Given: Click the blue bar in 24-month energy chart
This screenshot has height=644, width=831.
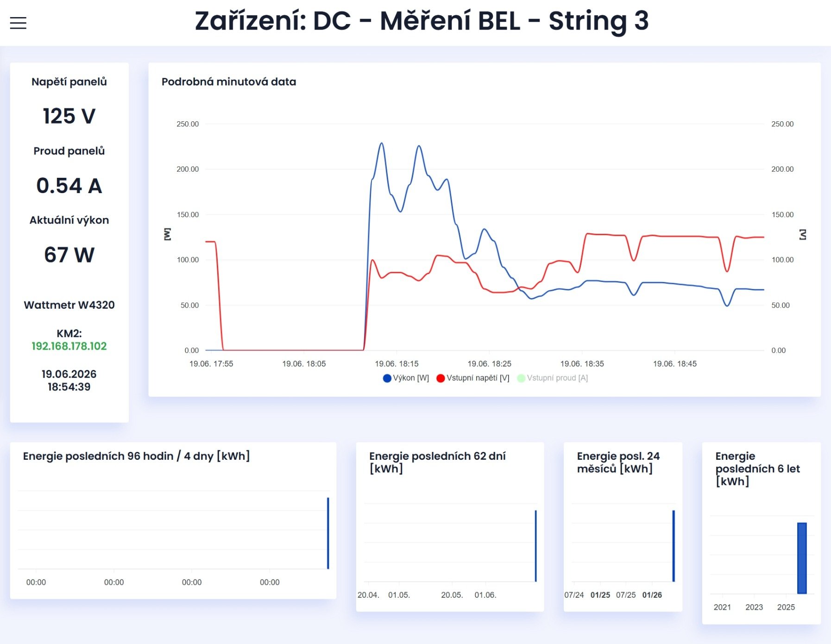Looking at the screenshot, I should [674, 546].
